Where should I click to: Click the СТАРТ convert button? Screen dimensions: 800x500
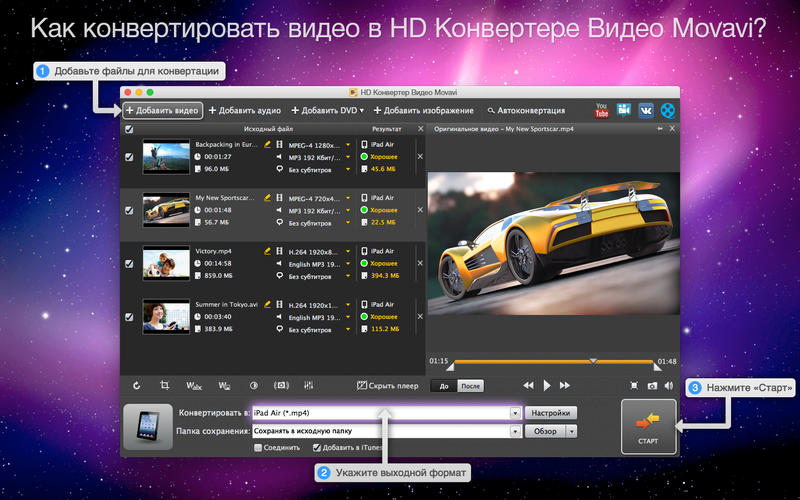coord(648,427)
